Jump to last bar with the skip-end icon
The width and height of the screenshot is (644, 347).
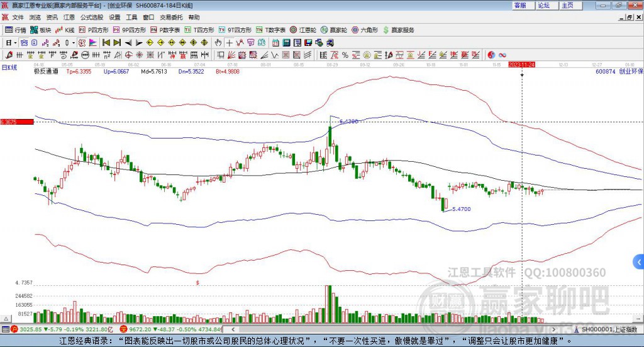pos(117,43)
